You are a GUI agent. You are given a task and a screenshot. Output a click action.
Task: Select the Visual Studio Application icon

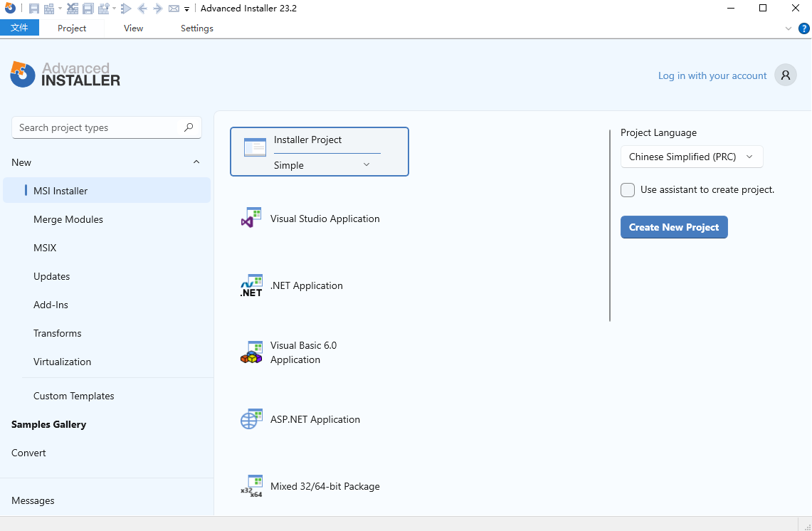(x=251, y=218)
